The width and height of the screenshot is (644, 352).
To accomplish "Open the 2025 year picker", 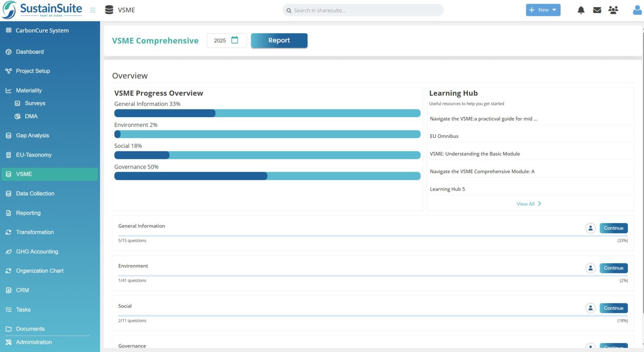I will (x=227, y=40).
